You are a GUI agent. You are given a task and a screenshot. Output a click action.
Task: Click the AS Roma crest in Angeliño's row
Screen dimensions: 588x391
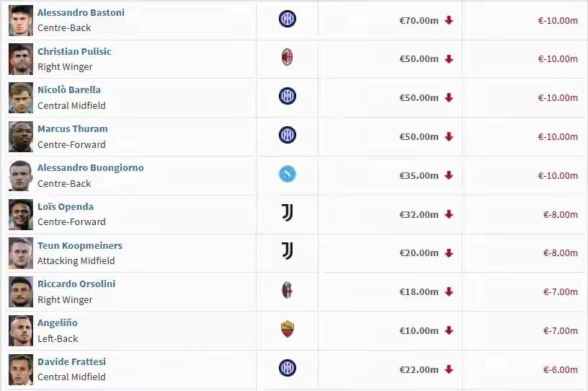tap(288, 329)
